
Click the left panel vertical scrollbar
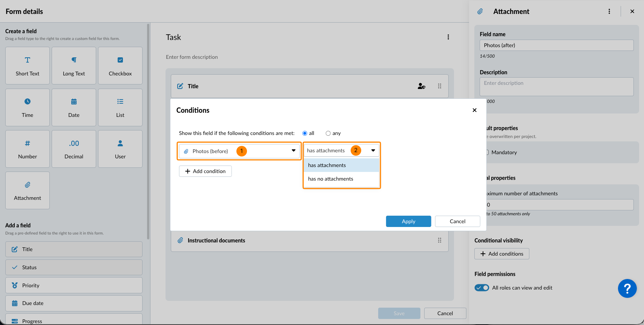click(148, 132)
